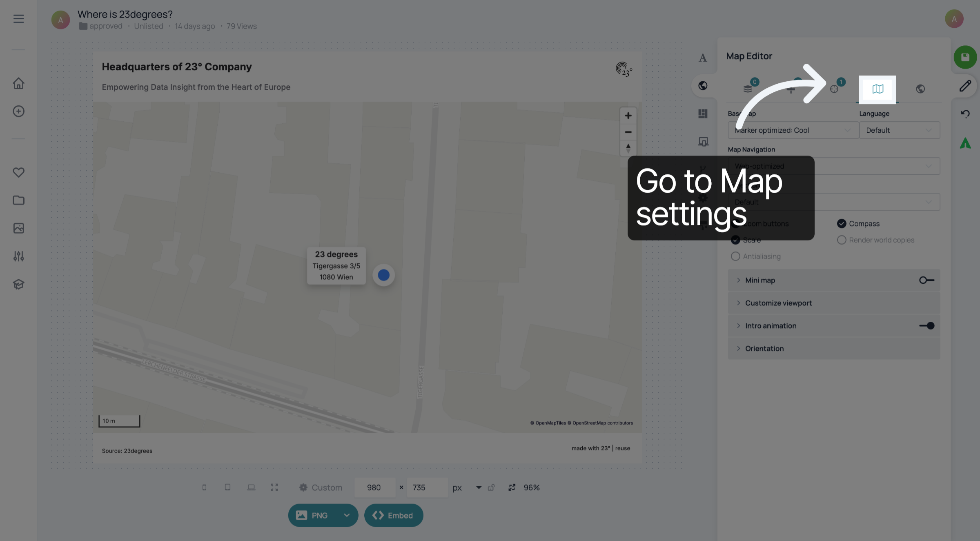Enable Render world copies
This screenshot has width=980, height=541.
(x=841, y=240)
